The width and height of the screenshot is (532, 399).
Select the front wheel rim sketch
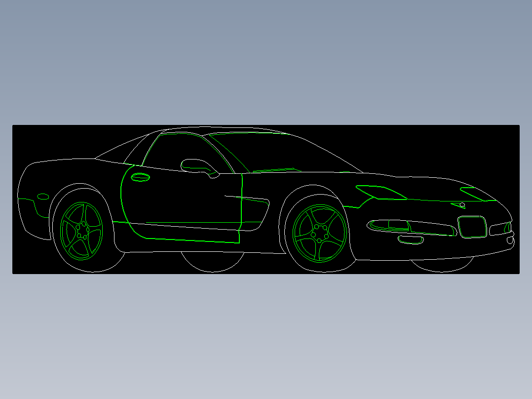(x=320, y=233)
